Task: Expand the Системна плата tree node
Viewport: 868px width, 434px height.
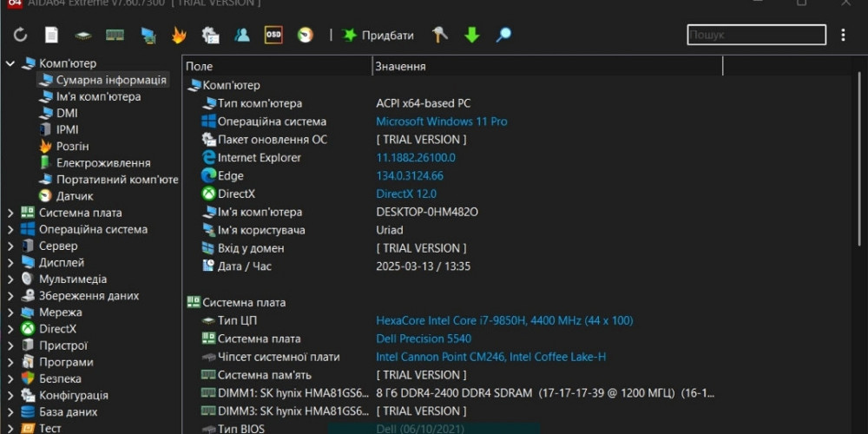Action: click(10, 213)
